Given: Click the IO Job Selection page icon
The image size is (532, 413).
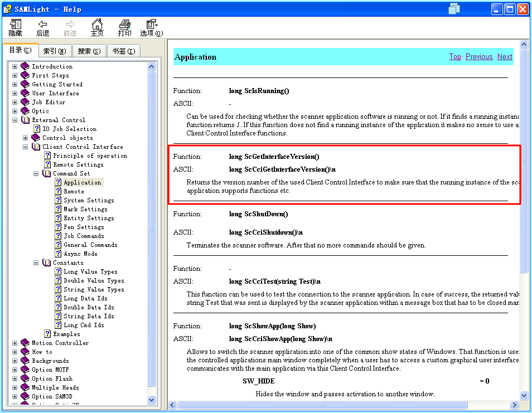Looking at the screenshot, I should pos(37,129).
